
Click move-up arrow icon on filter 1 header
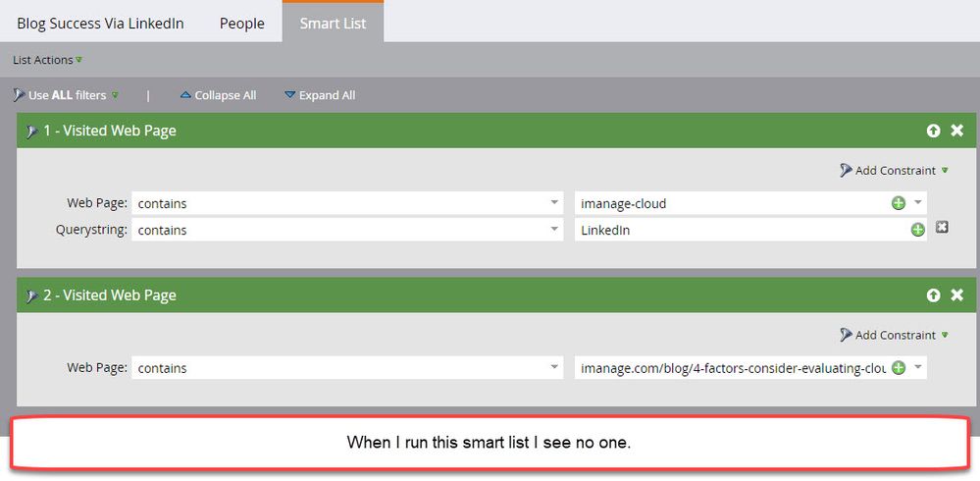click(933, 131)
